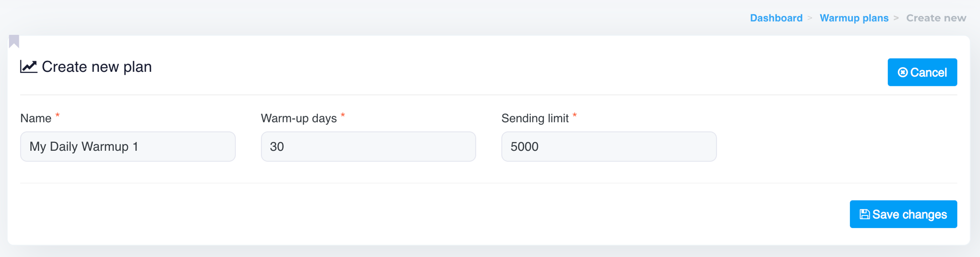Image resolution: width=980 pixels, height=257 pixels.
Task: Click the red asterisk next to Sending limit
Action: [x=575, y=116]
